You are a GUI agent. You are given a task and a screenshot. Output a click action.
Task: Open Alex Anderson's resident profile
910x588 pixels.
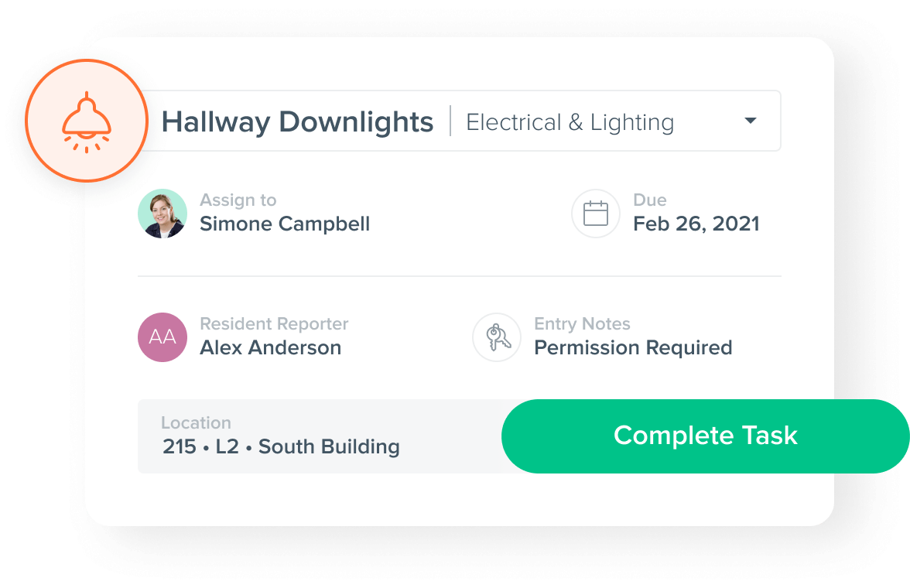click(x=270, y=347)
